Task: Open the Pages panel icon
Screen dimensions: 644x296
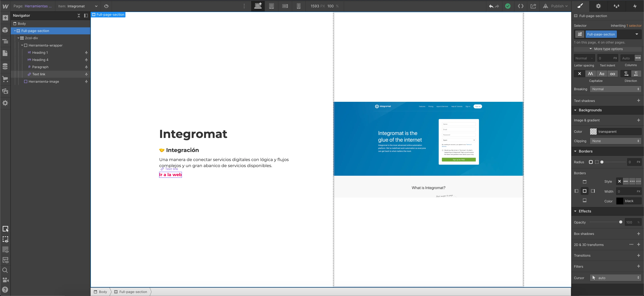Action: point(5,53)
